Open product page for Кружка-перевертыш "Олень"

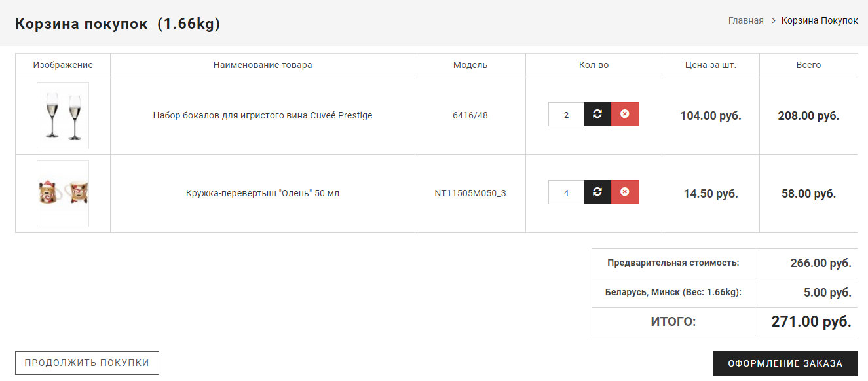click(x=262, y=194)
